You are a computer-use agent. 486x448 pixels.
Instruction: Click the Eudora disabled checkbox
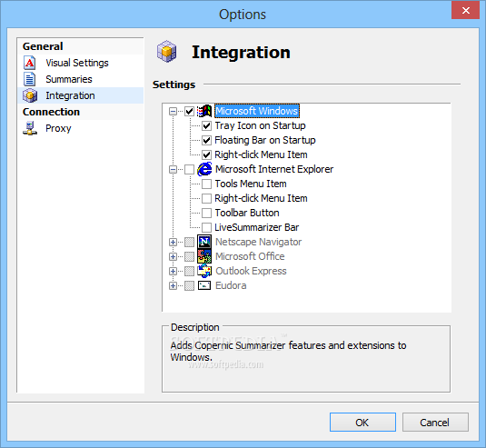[189, 286]
